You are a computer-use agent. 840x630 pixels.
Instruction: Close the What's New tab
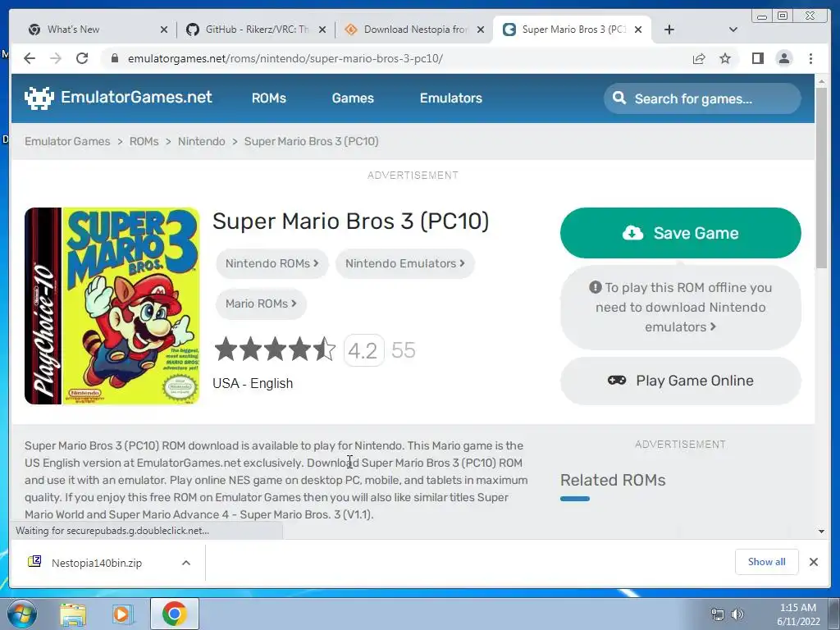tap(164, 30)
